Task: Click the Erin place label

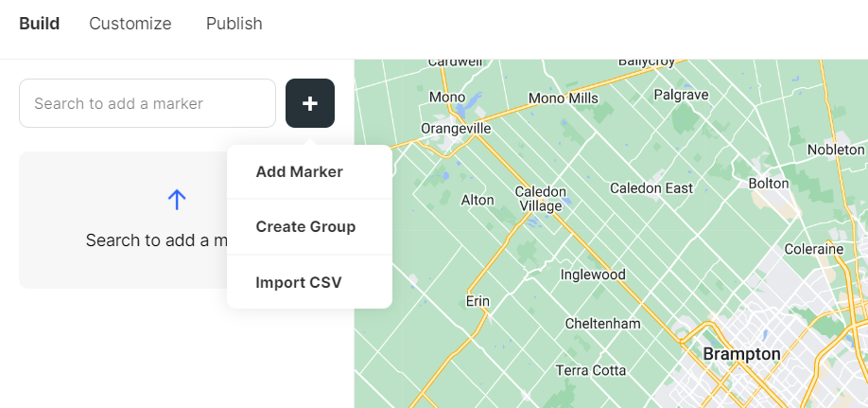Action: (477, 301)
